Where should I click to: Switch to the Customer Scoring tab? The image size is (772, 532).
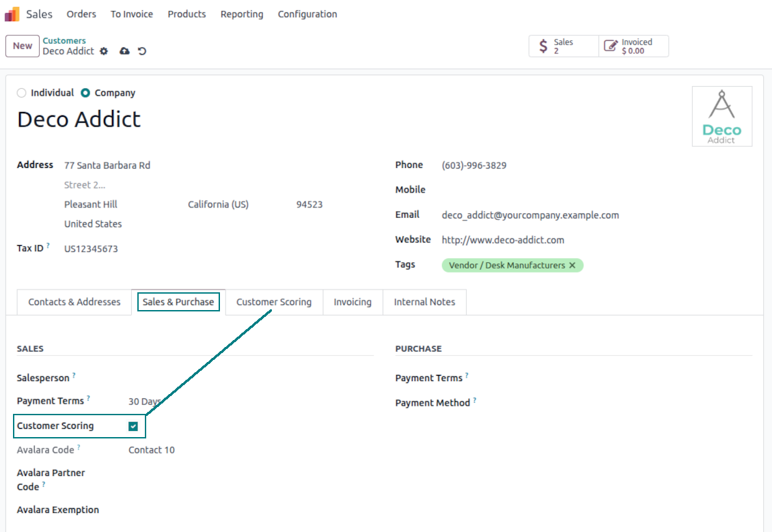tap(273, 302)
